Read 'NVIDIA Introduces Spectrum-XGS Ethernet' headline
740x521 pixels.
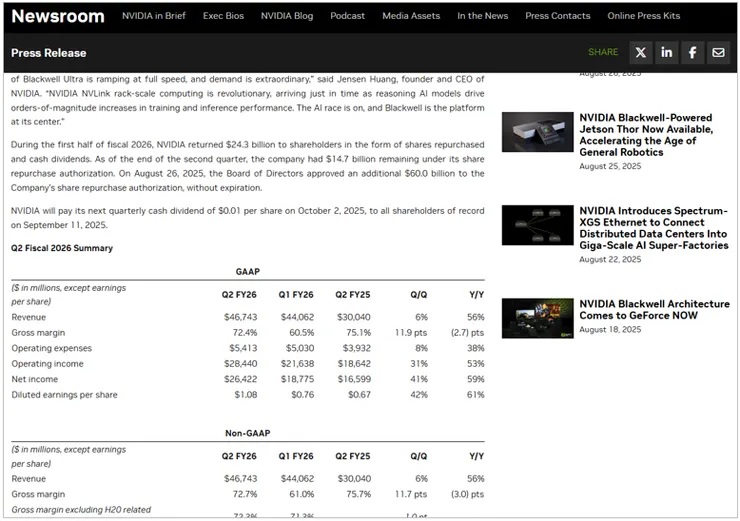click(x=654, y=228)
